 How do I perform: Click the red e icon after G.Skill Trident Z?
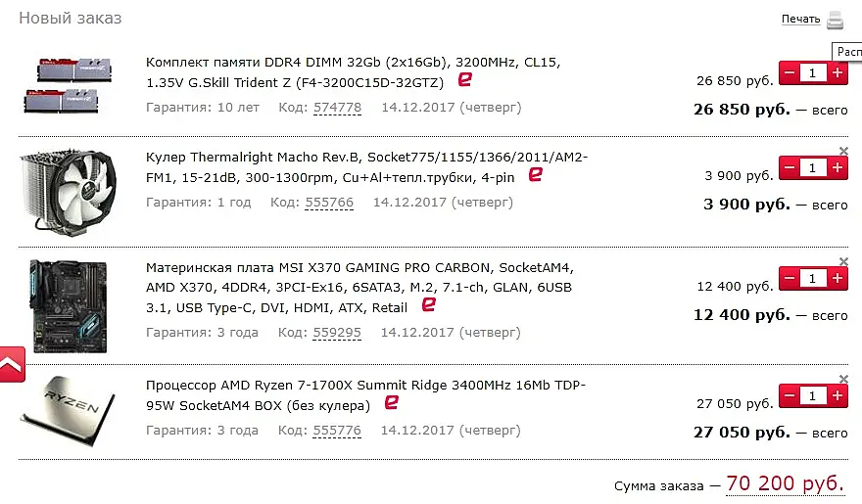tap(465, 79)
